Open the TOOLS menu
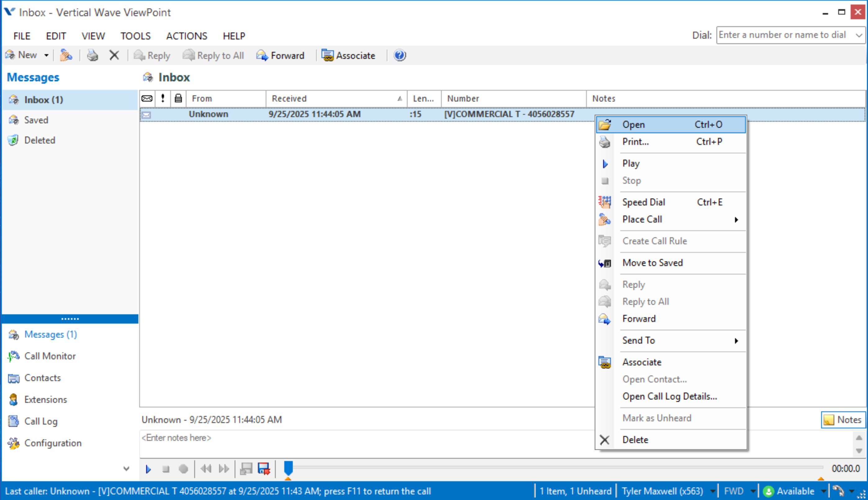This screenshot has height=500, width=868. coord(135,36)
